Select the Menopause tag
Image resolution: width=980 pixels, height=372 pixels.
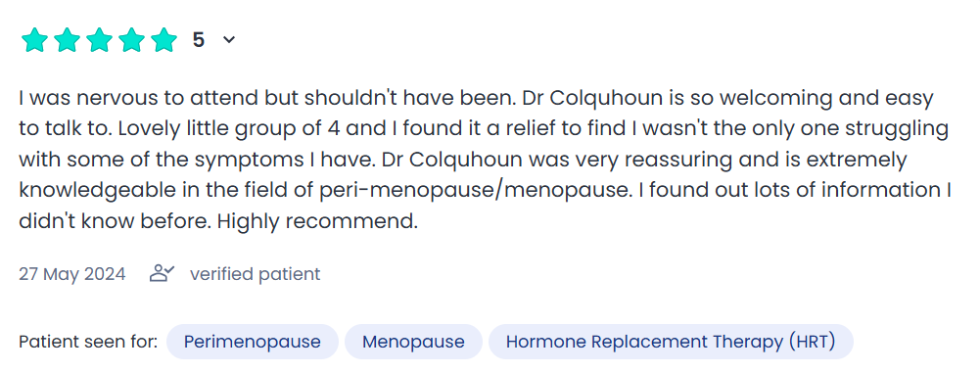click(x=414, y=342)
